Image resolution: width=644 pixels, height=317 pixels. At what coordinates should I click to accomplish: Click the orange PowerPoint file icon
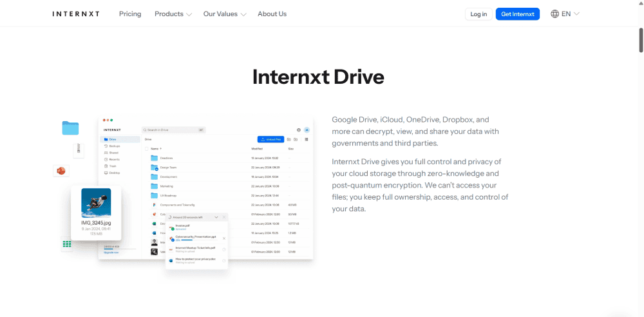pos(61,171)
